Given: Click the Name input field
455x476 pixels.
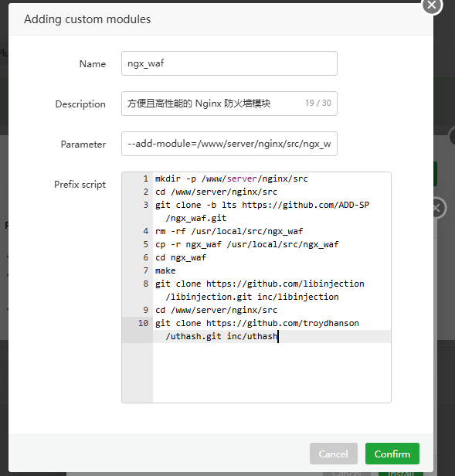Looking at the screenshot, I should (x=229, y=63).
